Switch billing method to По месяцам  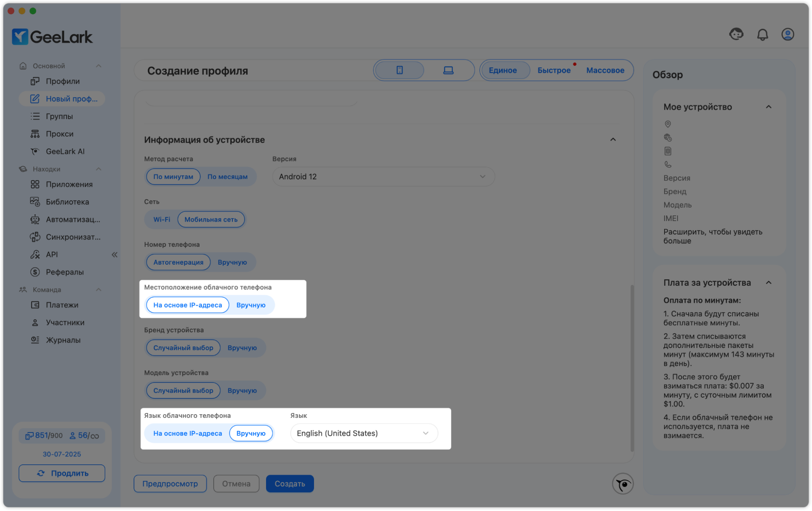(x=227, y=177)
